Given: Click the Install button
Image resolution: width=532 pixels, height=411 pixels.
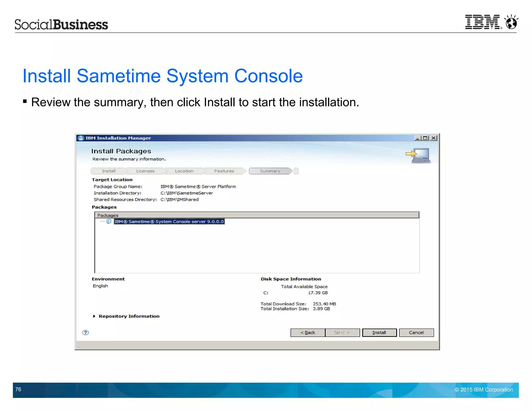Looking at the screenshot, I should coord(379,333).
